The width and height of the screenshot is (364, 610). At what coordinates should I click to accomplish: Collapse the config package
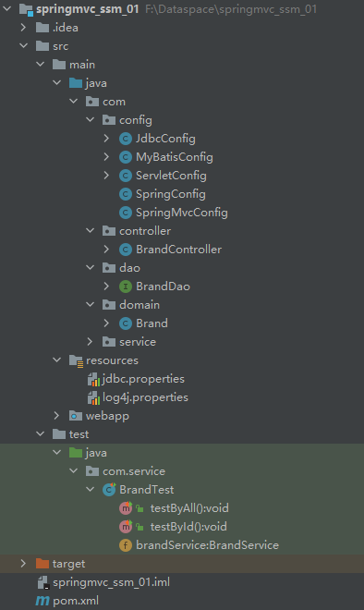(x=91, y=119)
